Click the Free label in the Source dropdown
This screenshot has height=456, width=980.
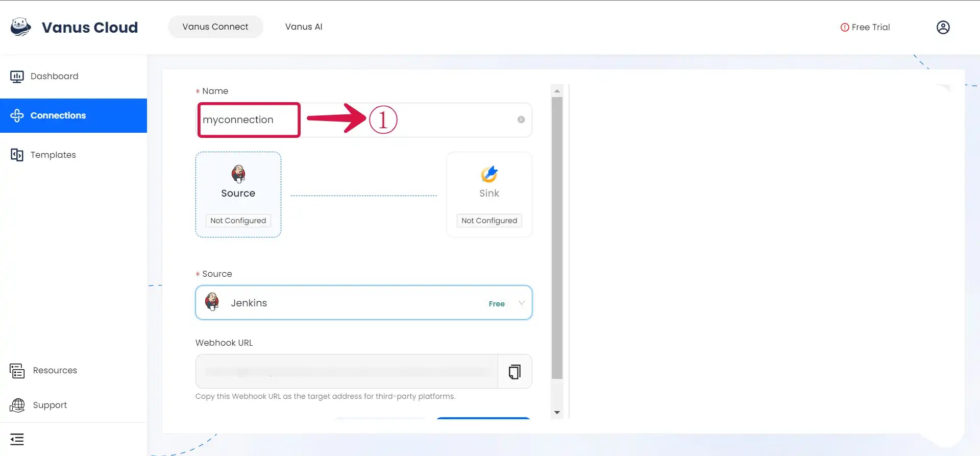tap(497, 304)
